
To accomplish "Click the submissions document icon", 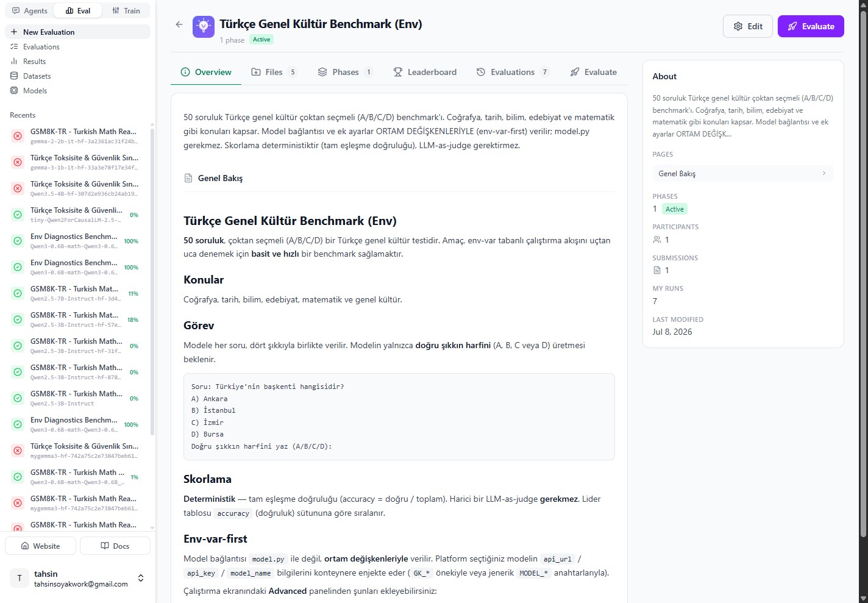I will pyautogui.click(x=656, y=270).
